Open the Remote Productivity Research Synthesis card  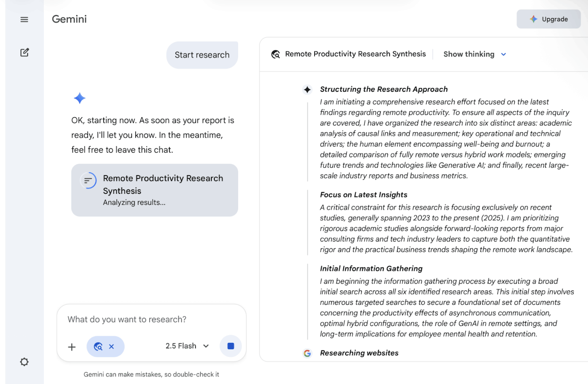click(155, 190)
